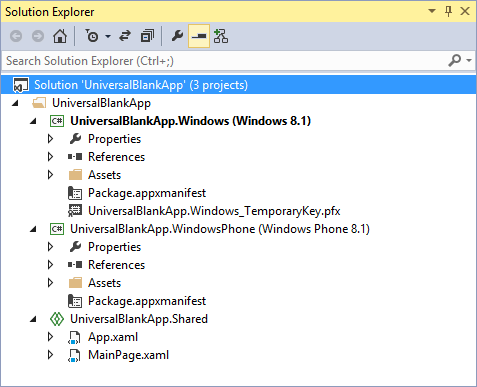Expand the MainPage.xaml node
This screenshot has width=477, height=387.
click(x=50, y=355)
